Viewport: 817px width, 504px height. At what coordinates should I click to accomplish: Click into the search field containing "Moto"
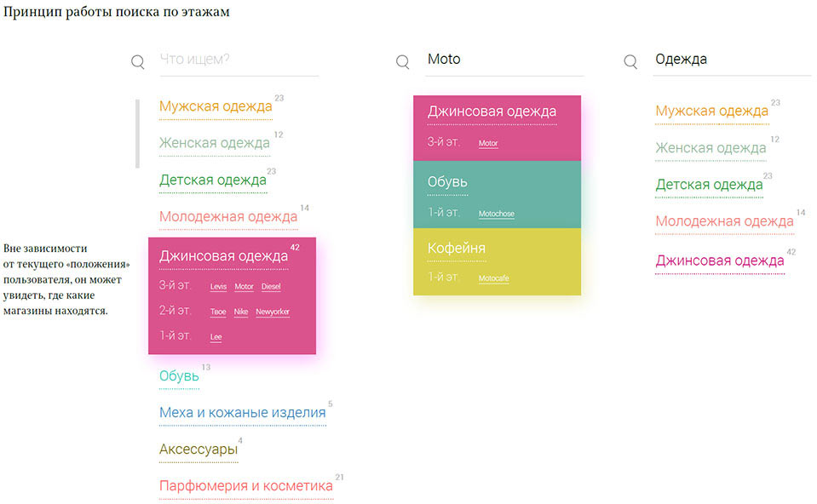coord(503,60)
